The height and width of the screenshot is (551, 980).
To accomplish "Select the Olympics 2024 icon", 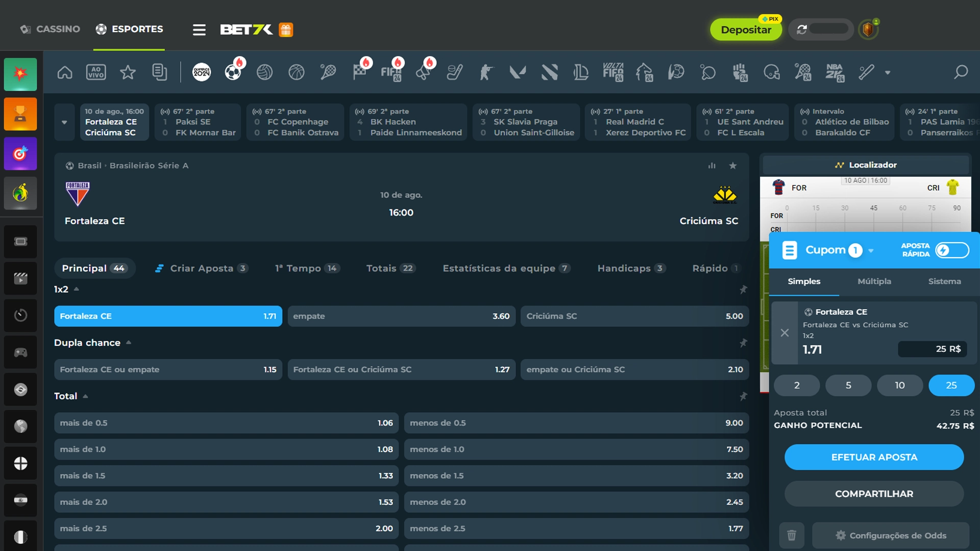I will 202,72.
